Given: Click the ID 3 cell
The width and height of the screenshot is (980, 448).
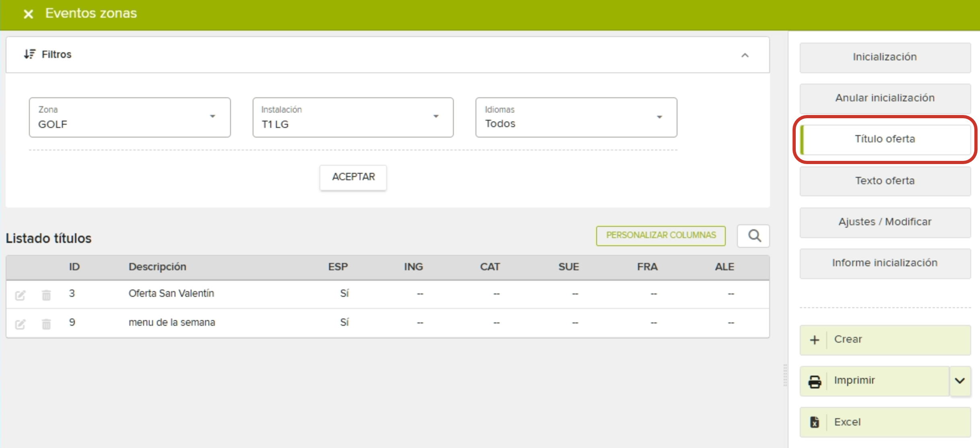Looking at the screenshot, I should pyautogui.click(x=72, y=294).
